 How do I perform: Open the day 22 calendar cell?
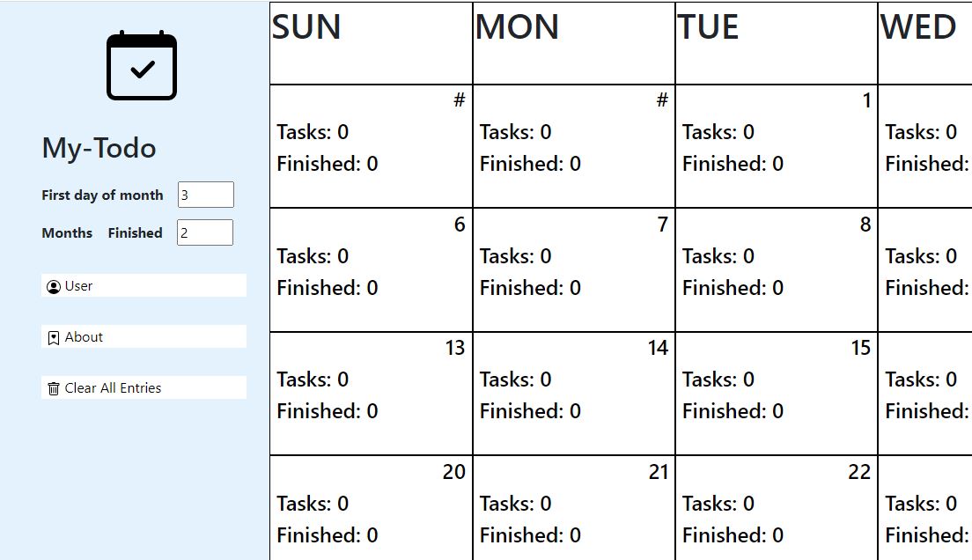pos(777,508)
